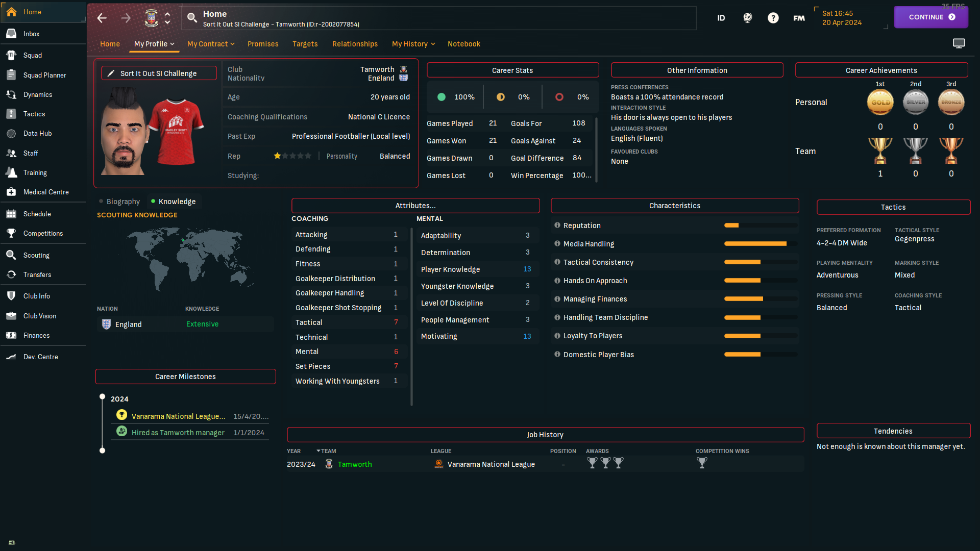The image size is (980, 551).
Task: Open Scouting magnifier icon
Action: (11, 255)
